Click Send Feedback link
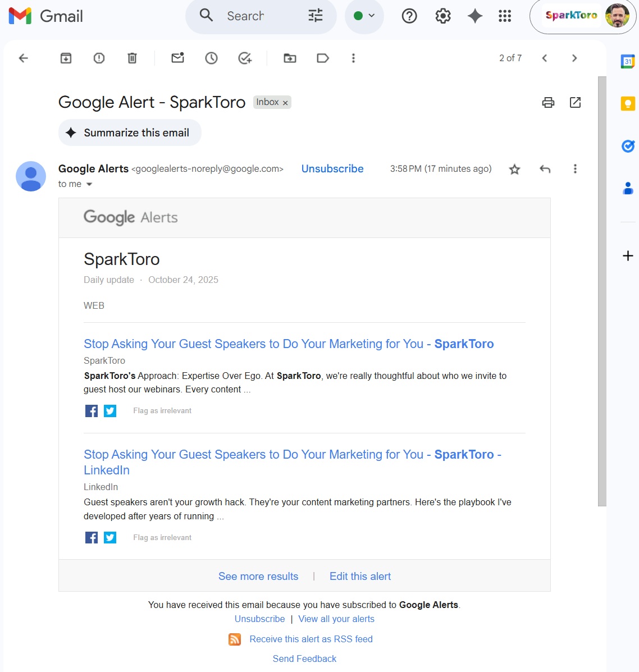The width and height of the screenshot is (639, 672). [x=305, y=659]
